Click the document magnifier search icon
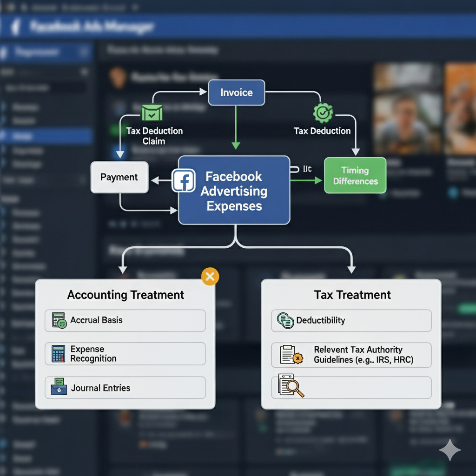Screen dimensions: 476x476 [291, 385]
